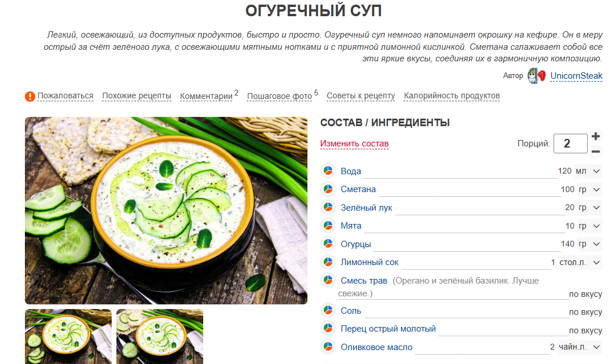Click the nutrition pie icon beside Оливковое масло
This screenshot has height=364, width=612.
tap(328, 347)
